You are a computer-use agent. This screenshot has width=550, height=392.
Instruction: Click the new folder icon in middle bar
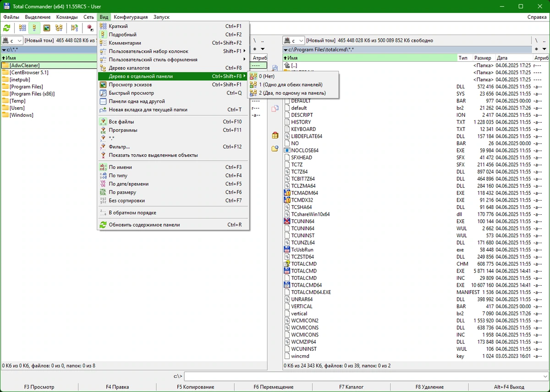coord(275,148)
